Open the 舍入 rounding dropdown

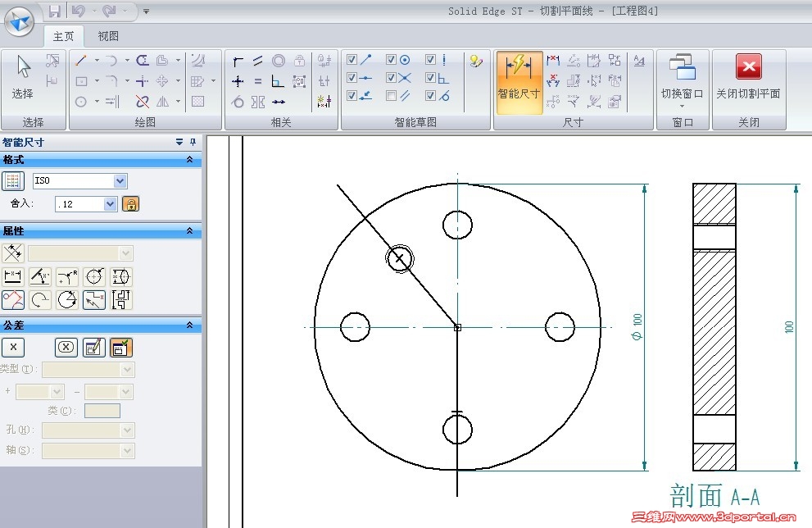tap(110, 204)
